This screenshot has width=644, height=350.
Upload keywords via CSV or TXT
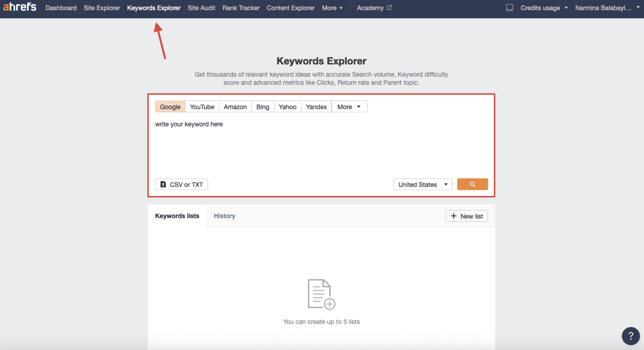point(181,184)
